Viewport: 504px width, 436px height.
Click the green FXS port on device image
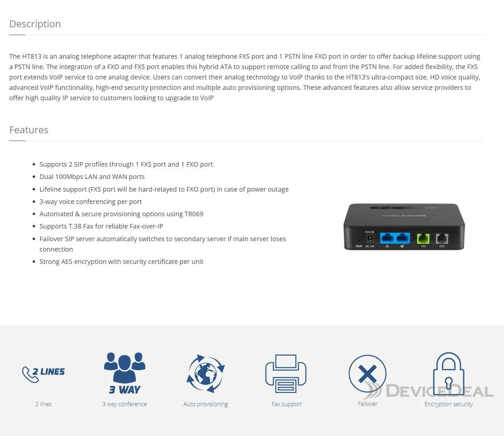click(423, 239)
